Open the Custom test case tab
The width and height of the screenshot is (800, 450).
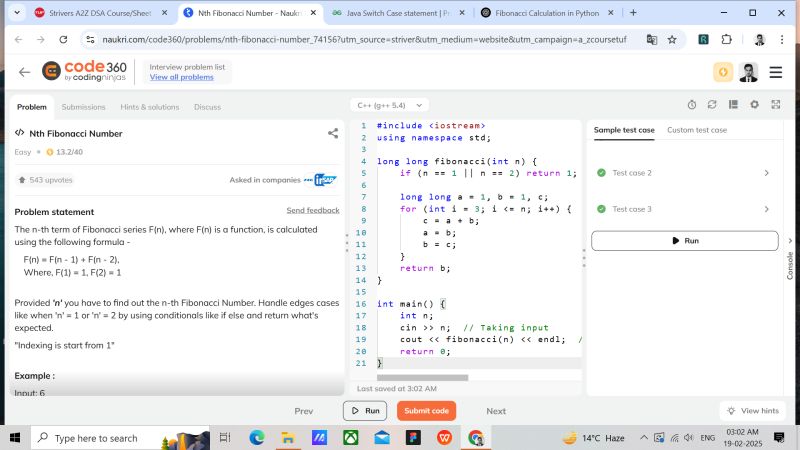(697, 130)
